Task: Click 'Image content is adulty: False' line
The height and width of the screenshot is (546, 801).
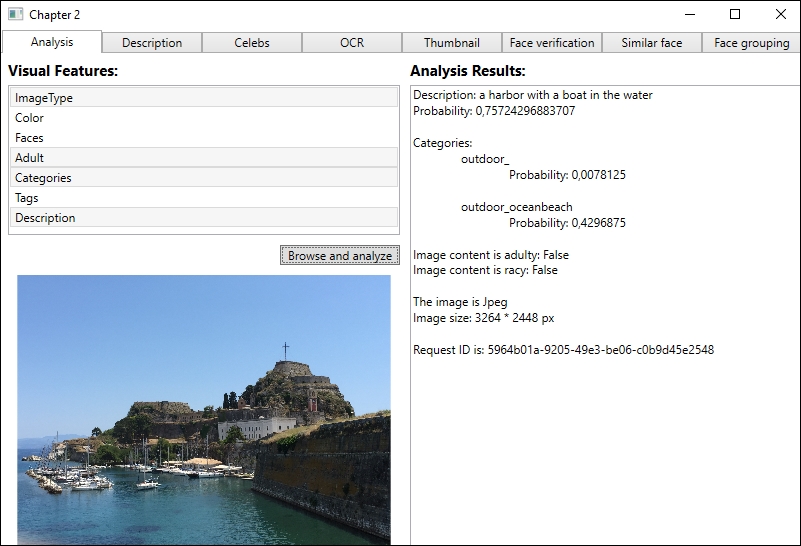Action: click(491, 254)
